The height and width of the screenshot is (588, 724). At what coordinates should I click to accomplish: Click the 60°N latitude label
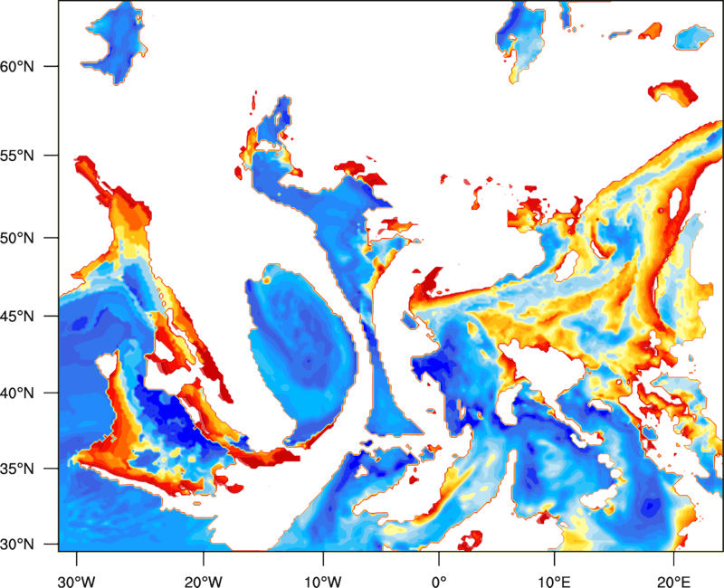click(17, 66)
